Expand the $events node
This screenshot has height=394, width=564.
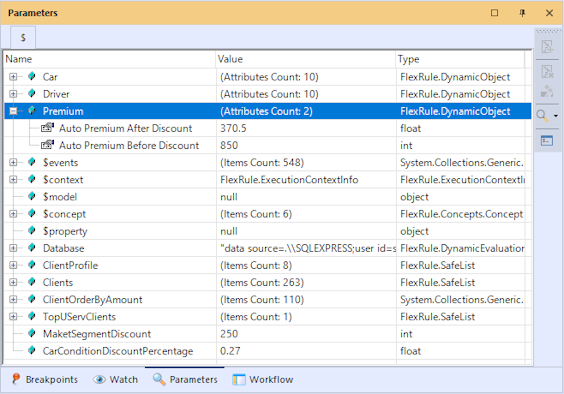tap(13, 162)
